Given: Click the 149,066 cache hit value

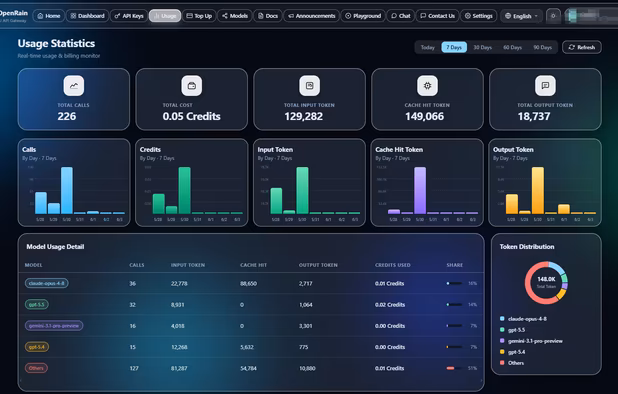Looking at the screenshot, I should pyautogui.click(x=424, y=116).
